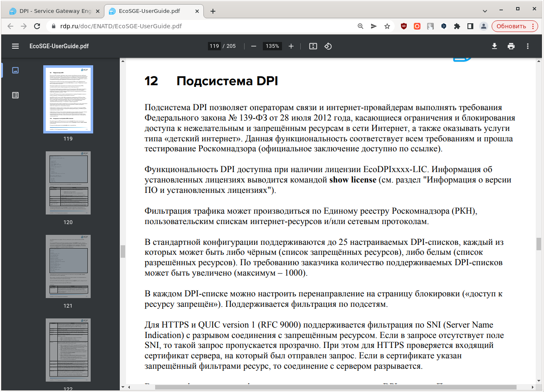Select page 120 thumbnail

point(68,183)
